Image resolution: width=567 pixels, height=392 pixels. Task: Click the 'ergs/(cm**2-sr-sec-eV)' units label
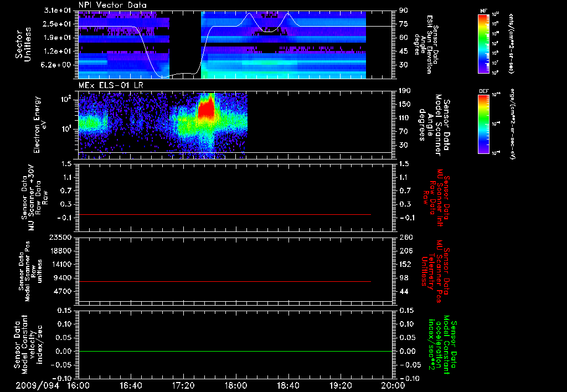(x=512, y=124)
